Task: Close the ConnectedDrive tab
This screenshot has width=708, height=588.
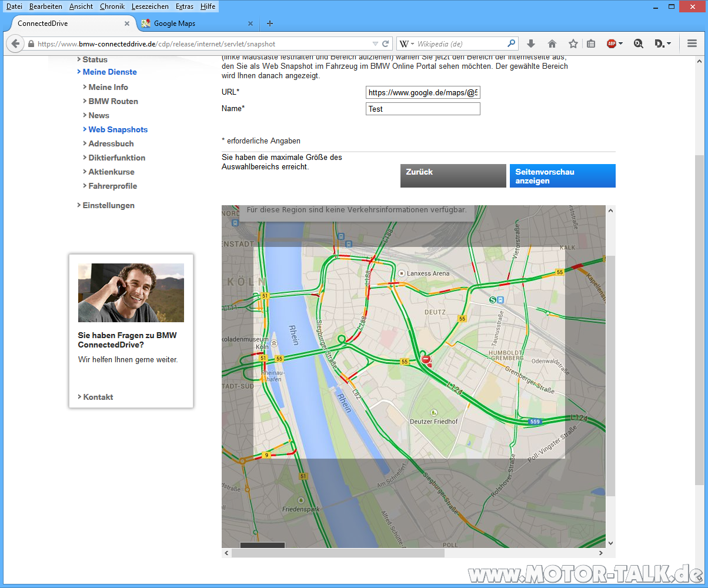Action: pyautogui.click(x=127, y=24)
